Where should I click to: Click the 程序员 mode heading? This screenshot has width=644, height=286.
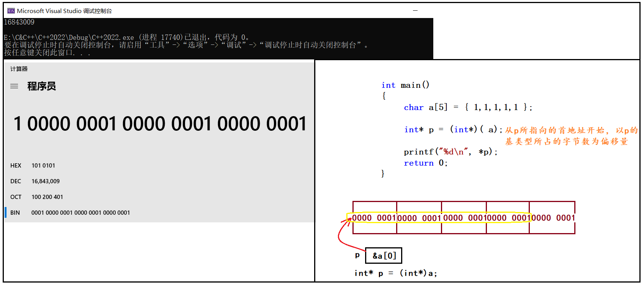[42, 86]
